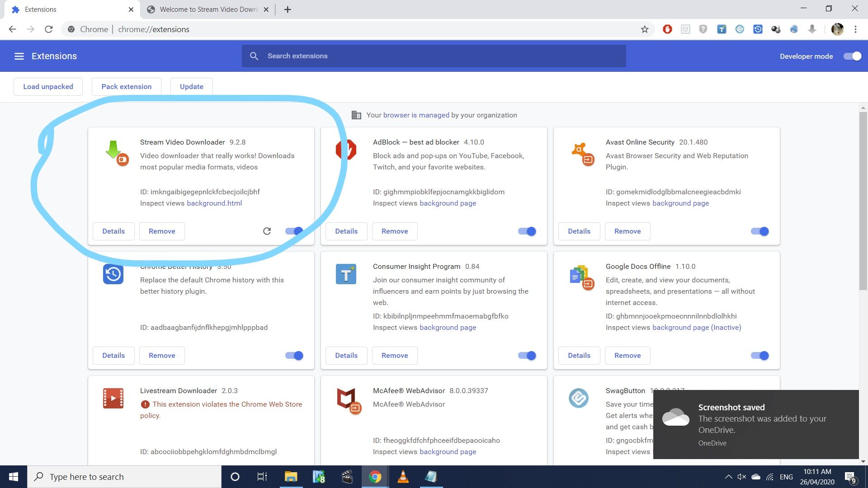Image resolution: width=868 pixels, height=488 pixels.
Task: Switch to Stream Video Downloader welcome tab
Action: pos(208,9)
